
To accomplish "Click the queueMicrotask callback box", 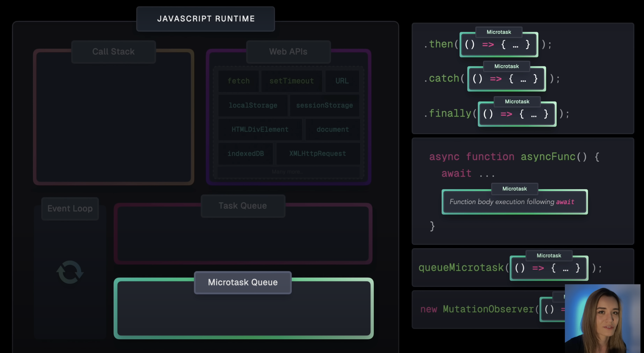I will click(x=549, y=268).
